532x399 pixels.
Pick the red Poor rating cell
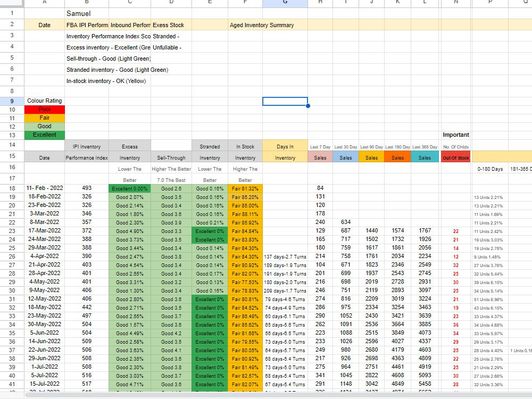click(45, 109)
